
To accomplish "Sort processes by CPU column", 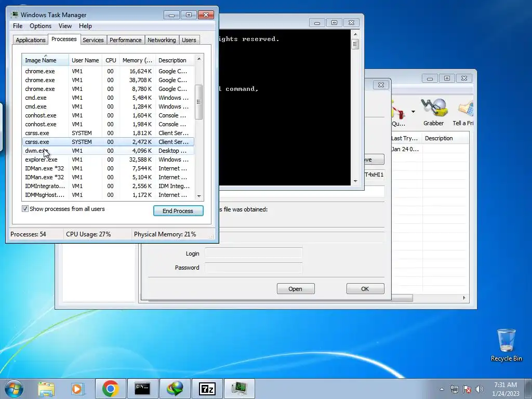I will pos(111,60).
